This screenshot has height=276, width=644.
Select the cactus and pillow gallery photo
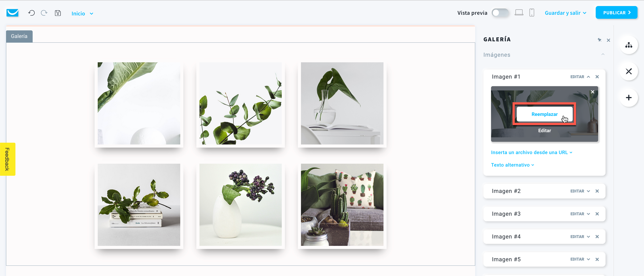coord(342,205)
